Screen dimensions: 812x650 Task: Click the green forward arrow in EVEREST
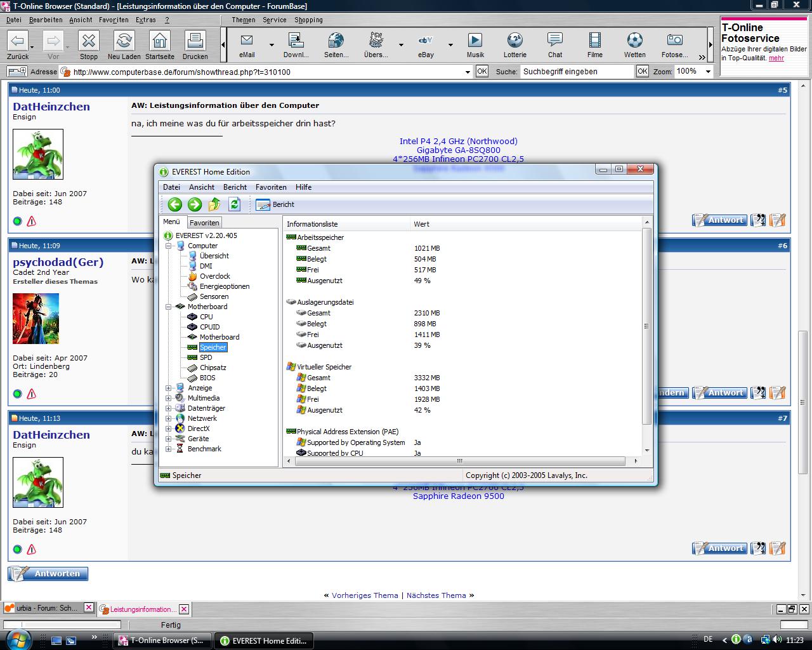point(195,204)
